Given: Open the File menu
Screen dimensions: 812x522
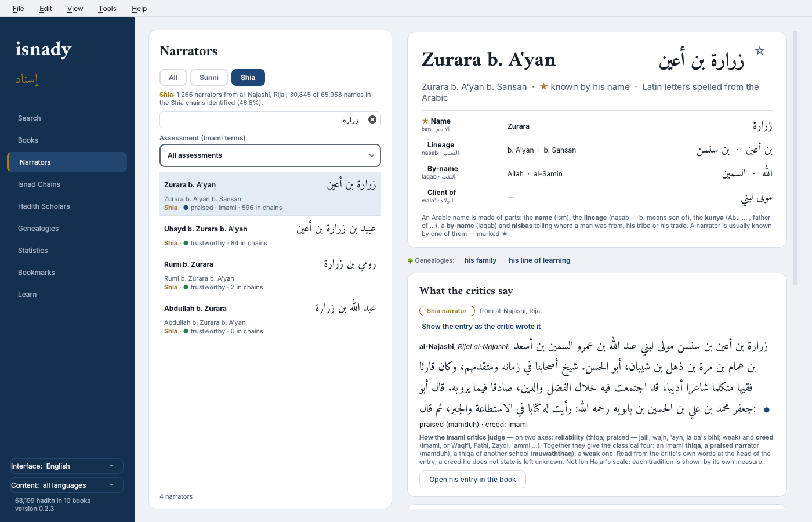Looking at the screenshot, I should (19, 9).
